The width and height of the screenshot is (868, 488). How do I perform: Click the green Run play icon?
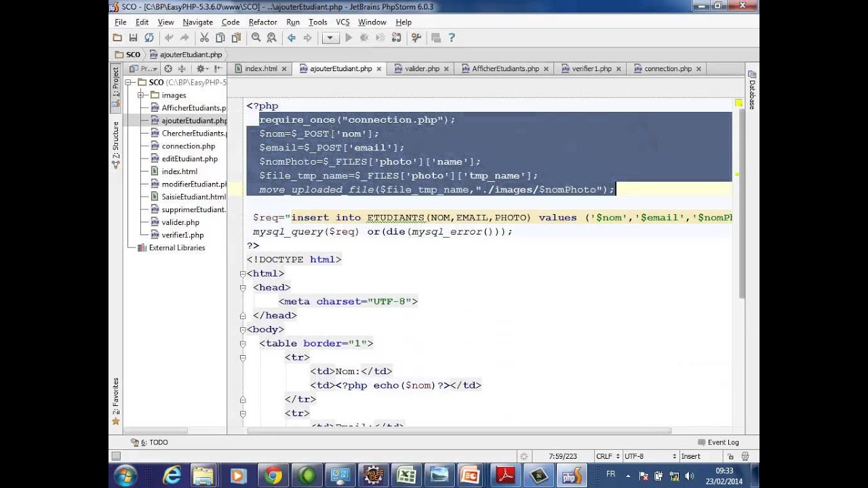tap(349, 38)
